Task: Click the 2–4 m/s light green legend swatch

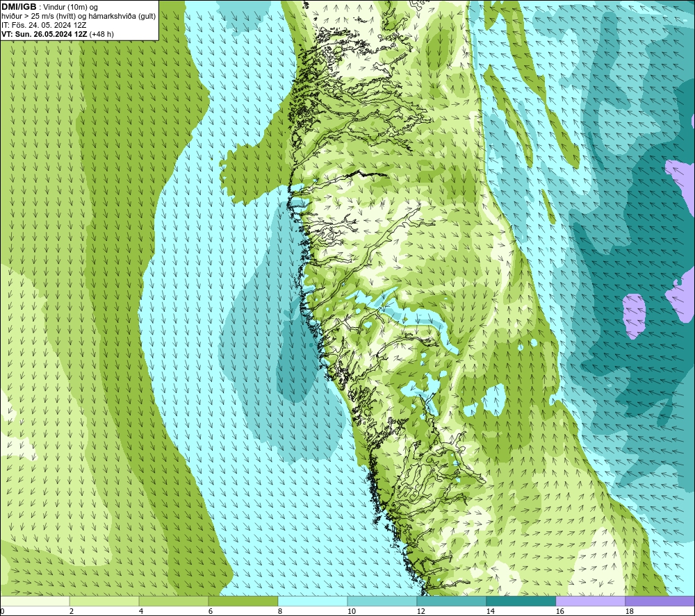Action: 104,601
